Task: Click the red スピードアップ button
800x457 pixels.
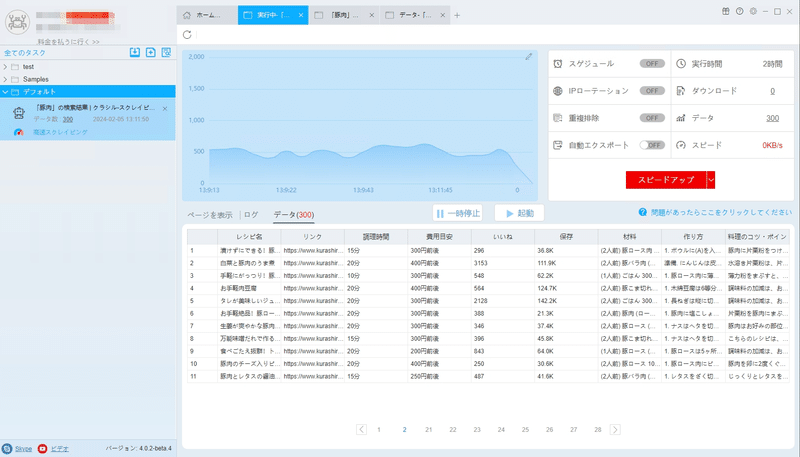Action: point(666,180)
